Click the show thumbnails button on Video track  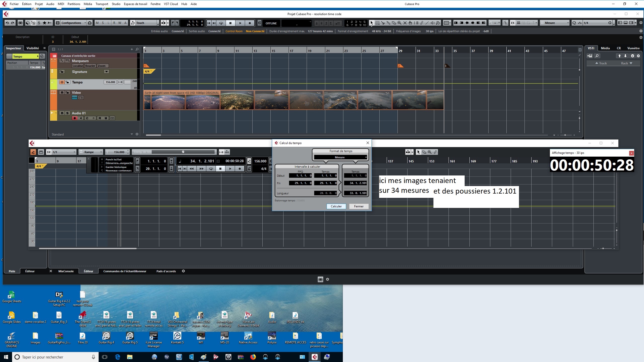pyautogui.click(x=74, y=98)
